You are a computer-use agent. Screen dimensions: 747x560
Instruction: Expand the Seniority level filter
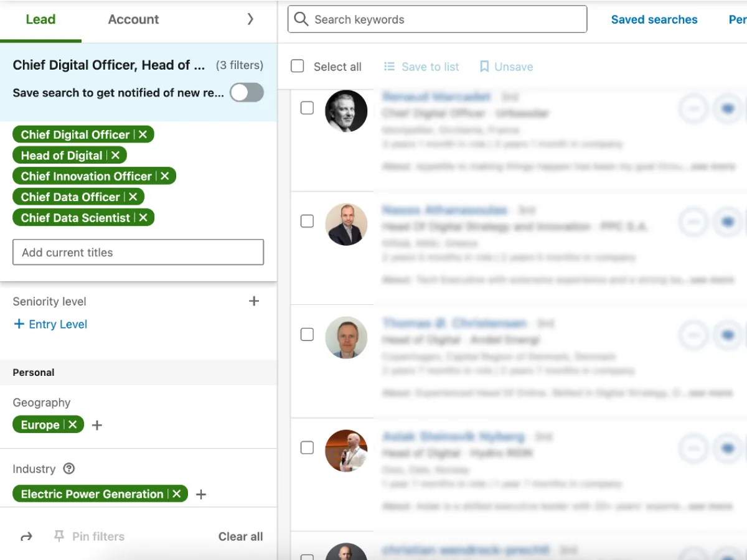tap(254, 301)
